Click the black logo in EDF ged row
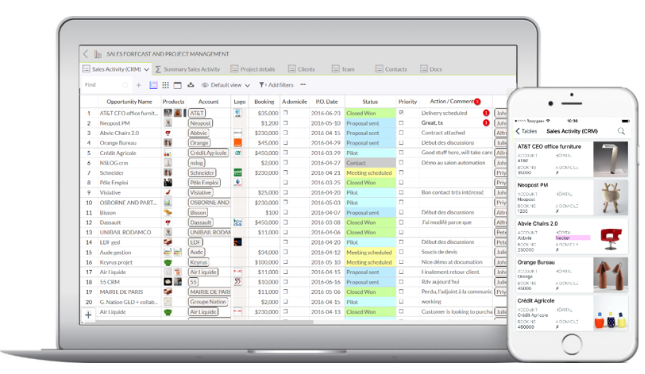The image size is (645, 374). pyautogui.click(x=238, y=242)
